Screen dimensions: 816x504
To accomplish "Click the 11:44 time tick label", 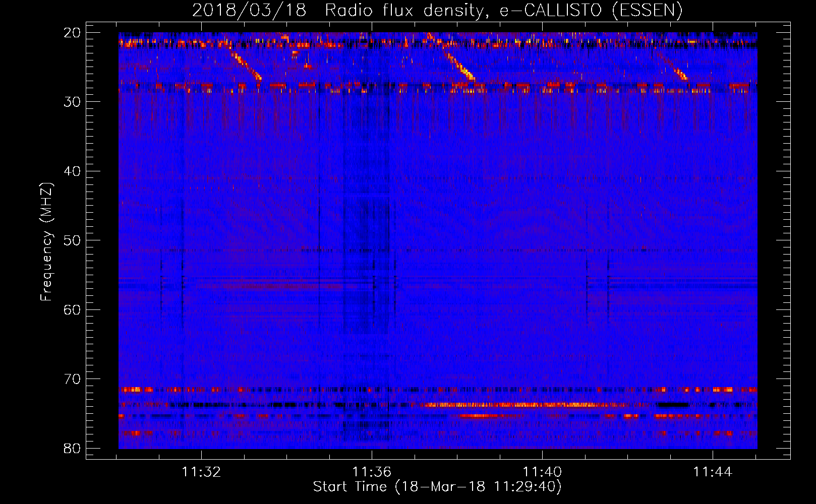I will (713, 472).
